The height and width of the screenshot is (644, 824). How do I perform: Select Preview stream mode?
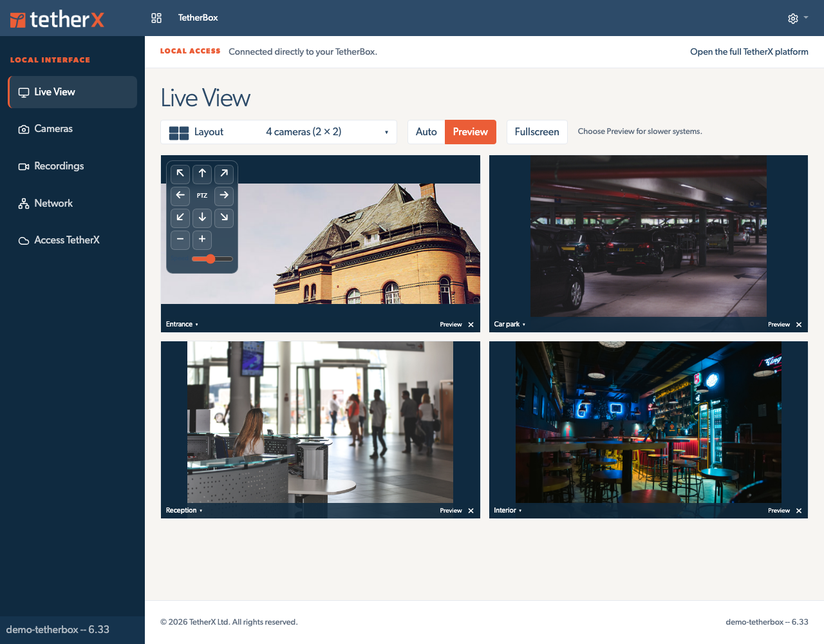click(x=471, y=132)
